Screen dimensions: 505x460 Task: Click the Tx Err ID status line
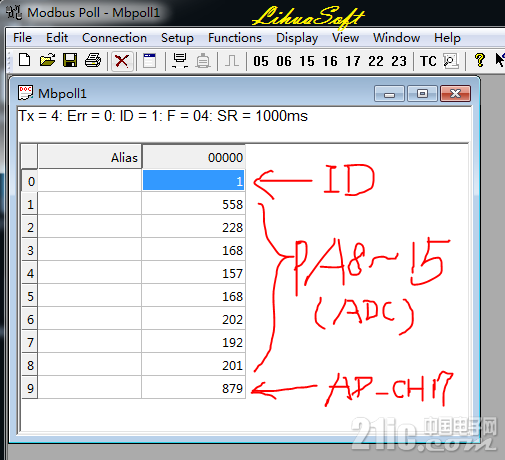pyautogui.click(x=163, y=116)
